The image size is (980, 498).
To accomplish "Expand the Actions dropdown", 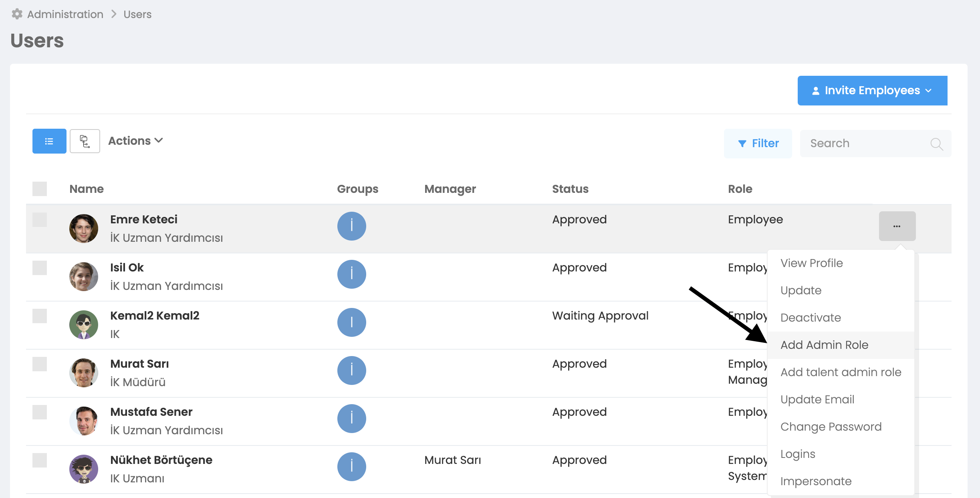I will coord(135,141).
